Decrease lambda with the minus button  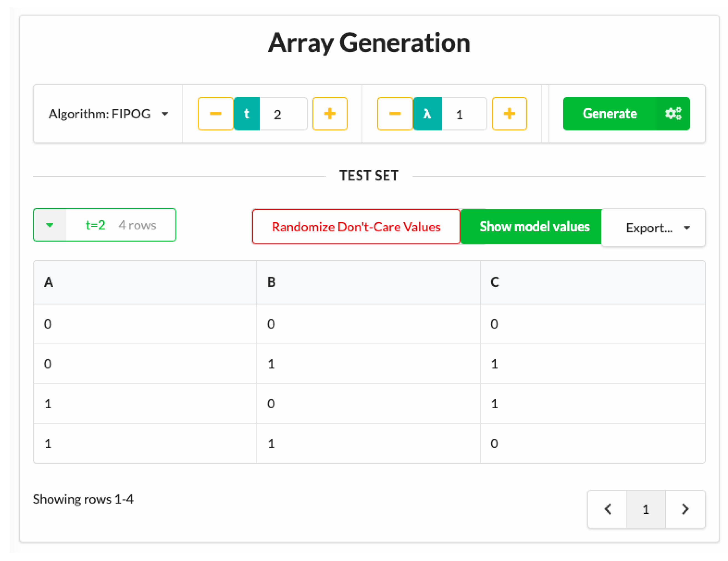[395, 114]
